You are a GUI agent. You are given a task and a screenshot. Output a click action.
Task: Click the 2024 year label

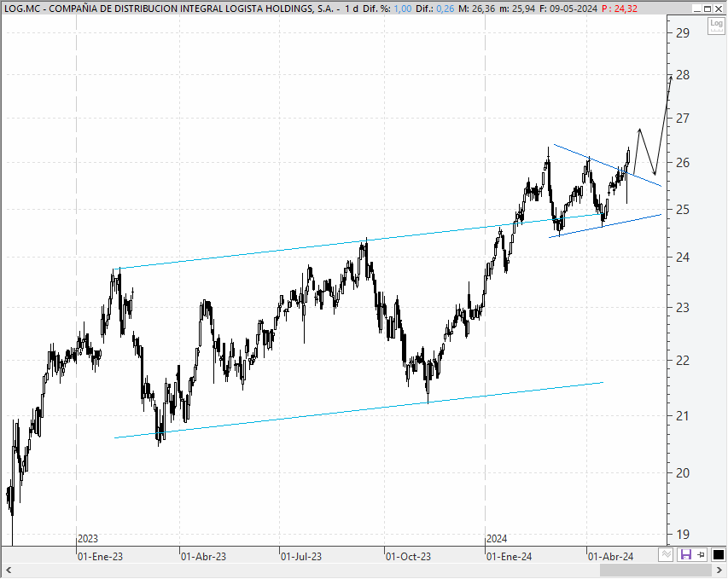pyautogui.click(x=497, y=539)
